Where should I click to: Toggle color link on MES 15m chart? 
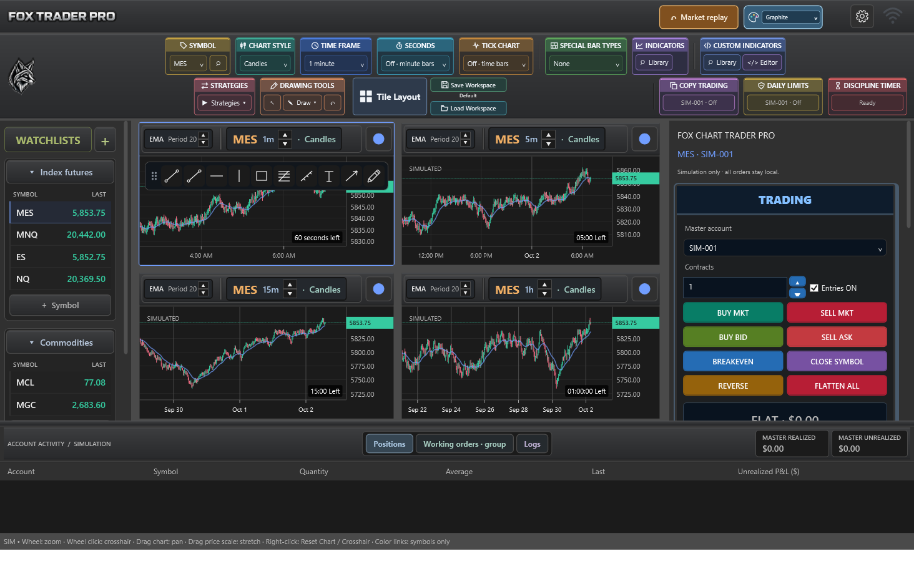pos(378,289)
